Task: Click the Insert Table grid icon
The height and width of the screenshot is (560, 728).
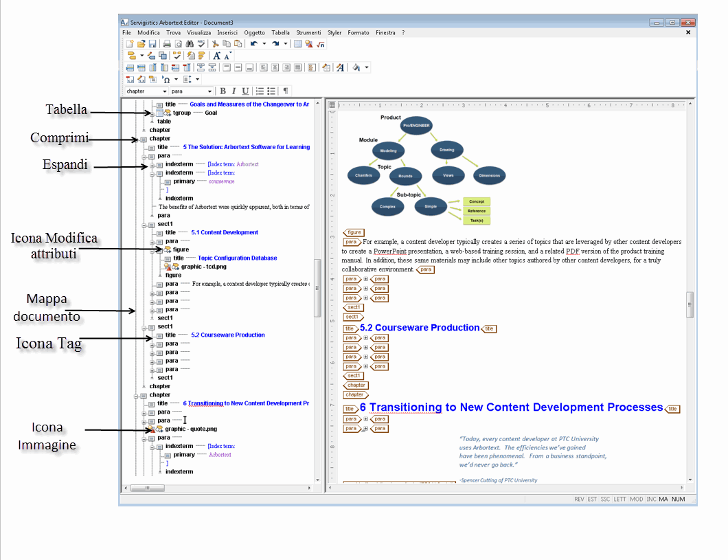Action: 297,44
